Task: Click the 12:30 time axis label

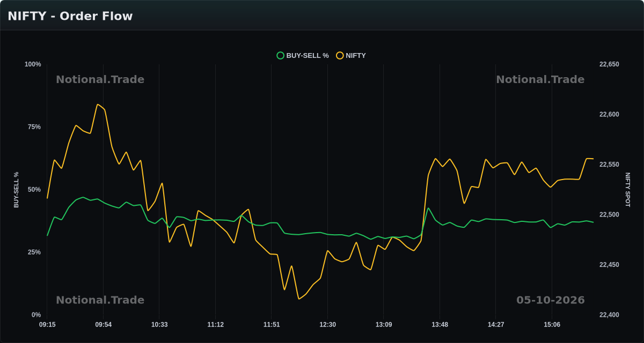Action: click(327, 325)
